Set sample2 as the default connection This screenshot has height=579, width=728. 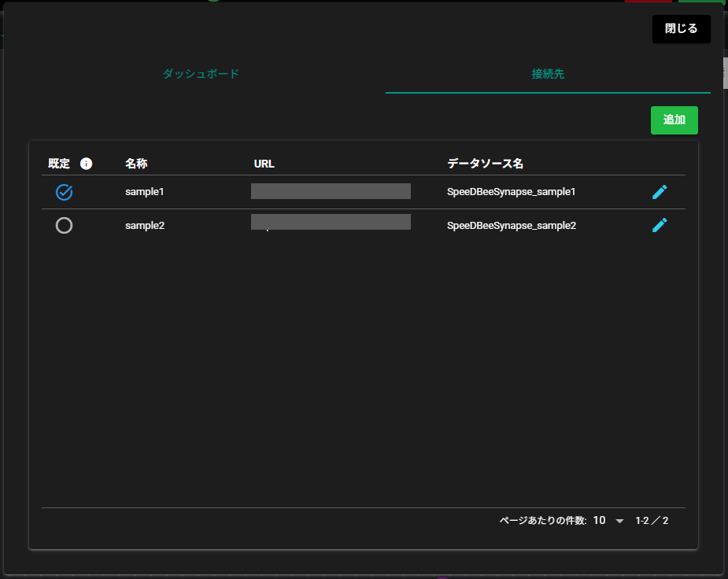tap(65, 226)
